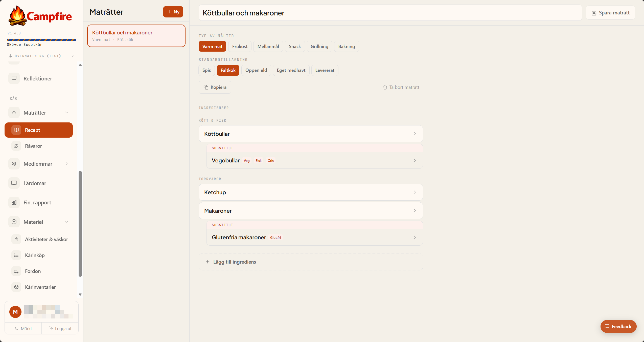Click the Råvaror leaf icon
Image resolution: width=644 pixels, height=342 pixels.
pyautogui.click(x=16, y=146)
